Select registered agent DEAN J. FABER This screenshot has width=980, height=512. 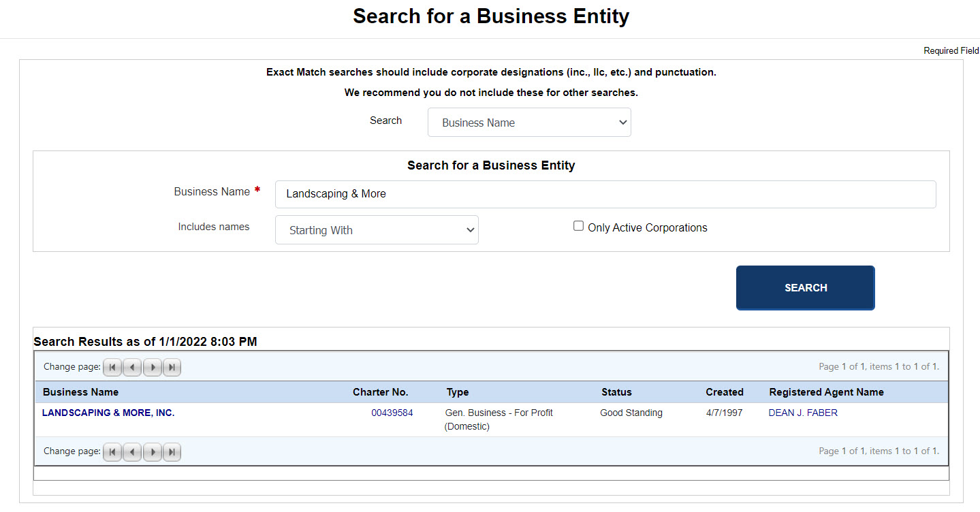coord(803,413)
